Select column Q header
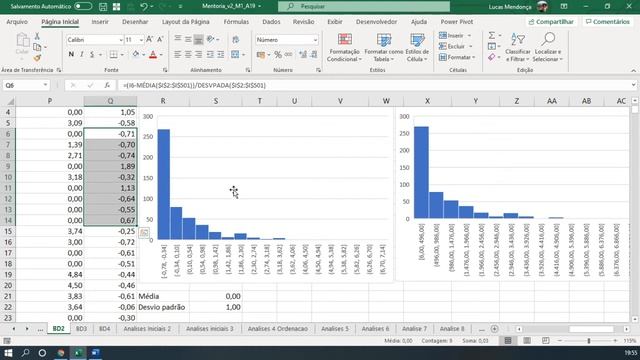 click(x=110, y=101)
